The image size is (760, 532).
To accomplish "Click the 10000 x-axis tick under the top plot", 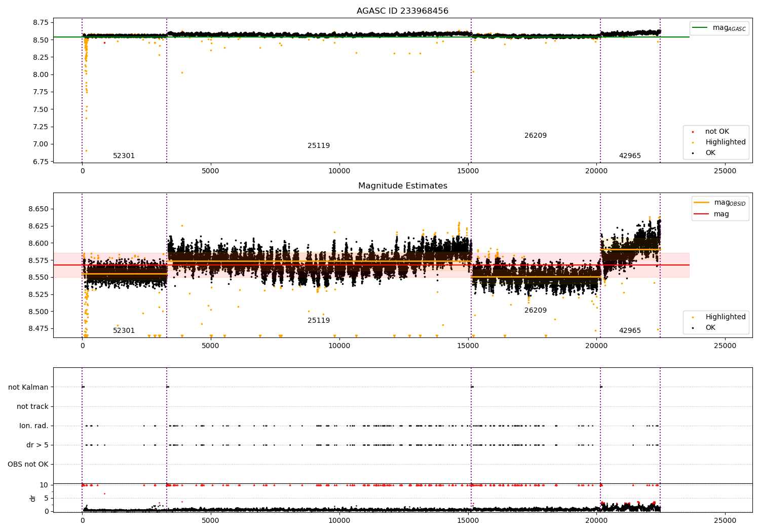I will [x=339, y=171].
